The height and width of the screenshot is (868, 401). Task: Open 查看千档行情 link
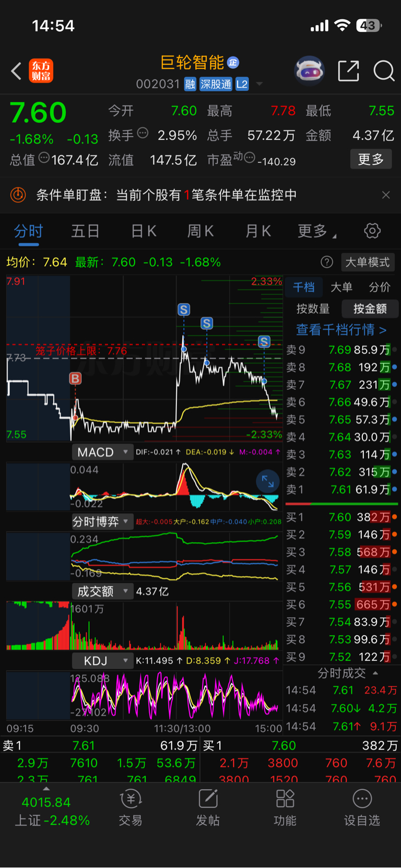[341, 329]
